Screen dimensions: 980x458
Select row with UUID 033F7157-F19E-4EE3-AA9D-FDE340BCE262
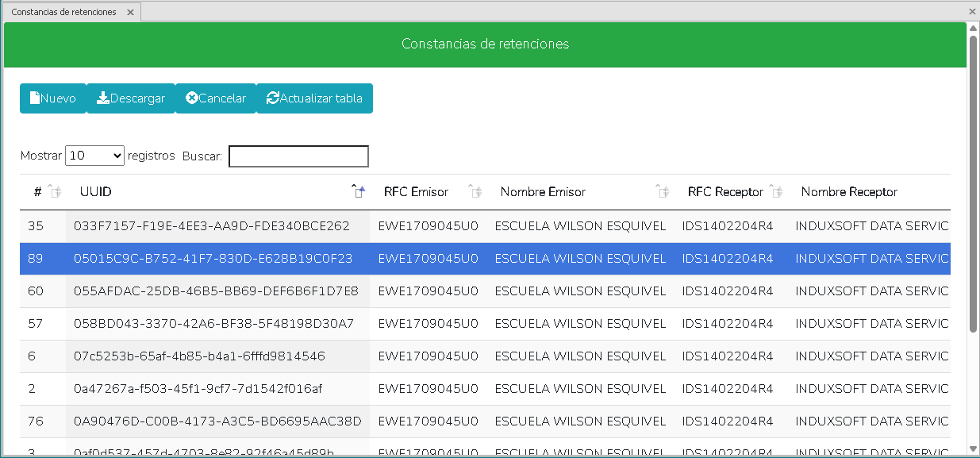point(212,226)
